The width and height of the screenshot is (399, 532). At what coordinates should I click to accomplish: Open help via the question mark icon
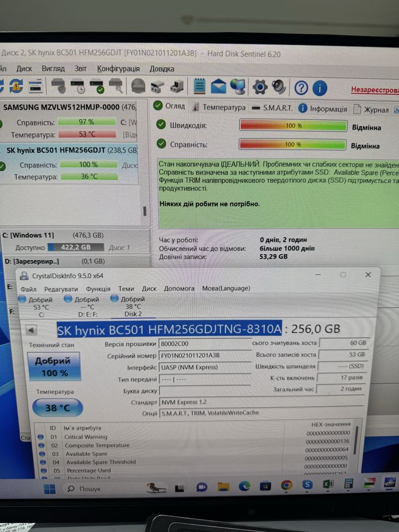pyautogui.click(x=301, y=88)
